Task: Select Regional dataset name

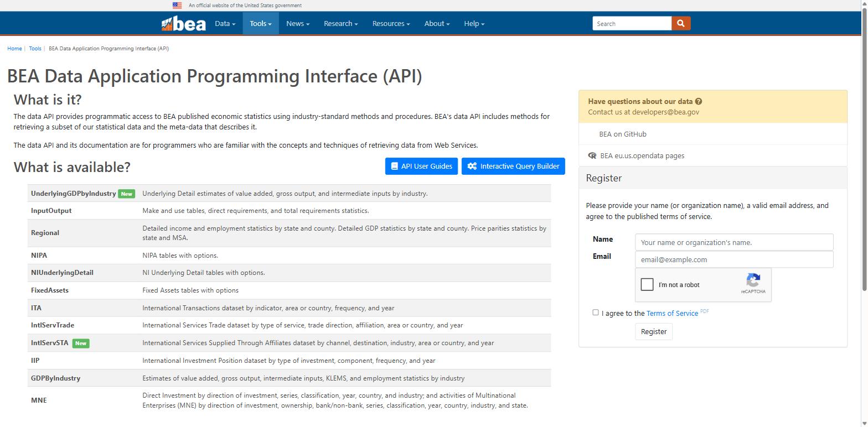Action: (45, 233)
